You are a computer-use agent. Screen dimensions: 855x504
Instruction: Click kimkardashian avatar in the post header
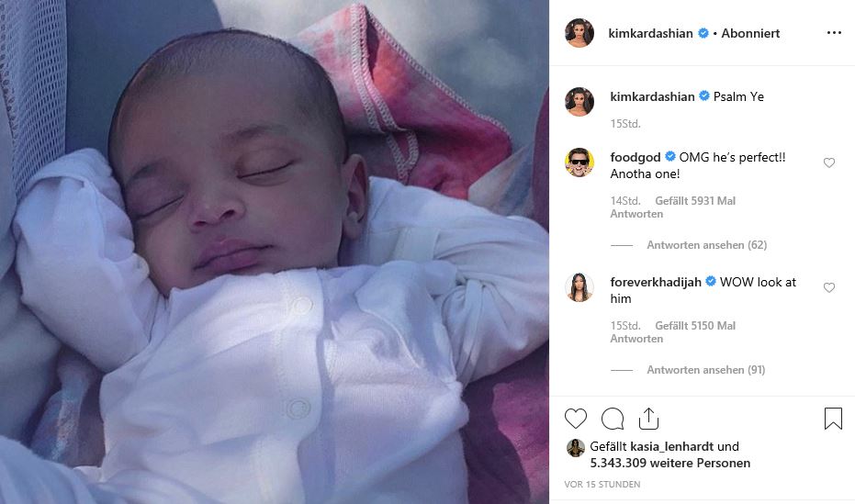(x=579, y=33)
